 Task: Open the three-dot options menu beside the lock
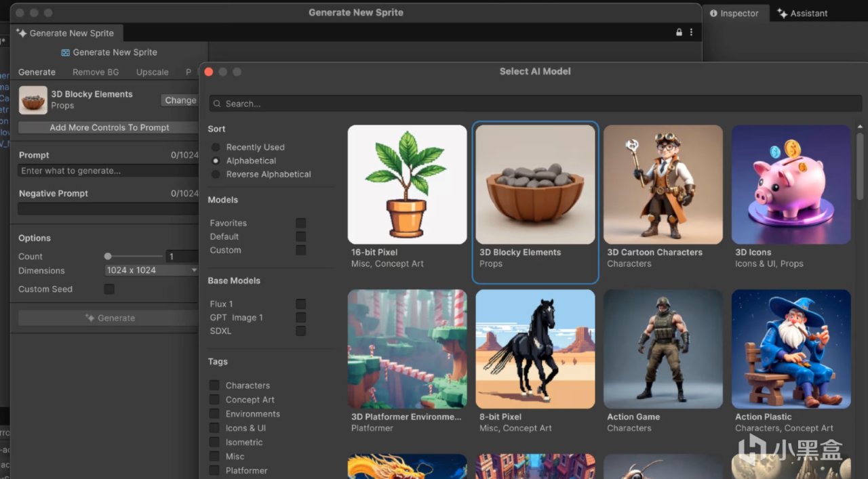(691, 33)
